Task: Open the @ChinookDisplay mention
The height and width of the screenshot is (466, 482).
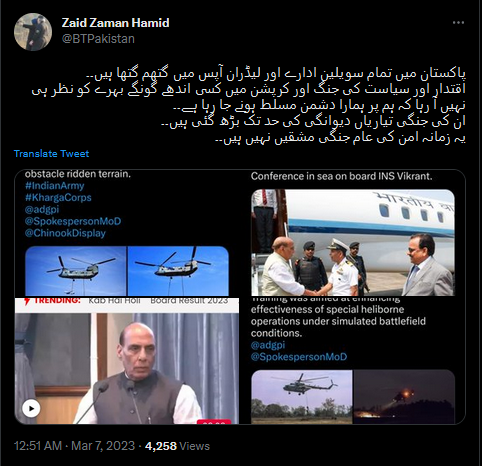Action: 65,233
